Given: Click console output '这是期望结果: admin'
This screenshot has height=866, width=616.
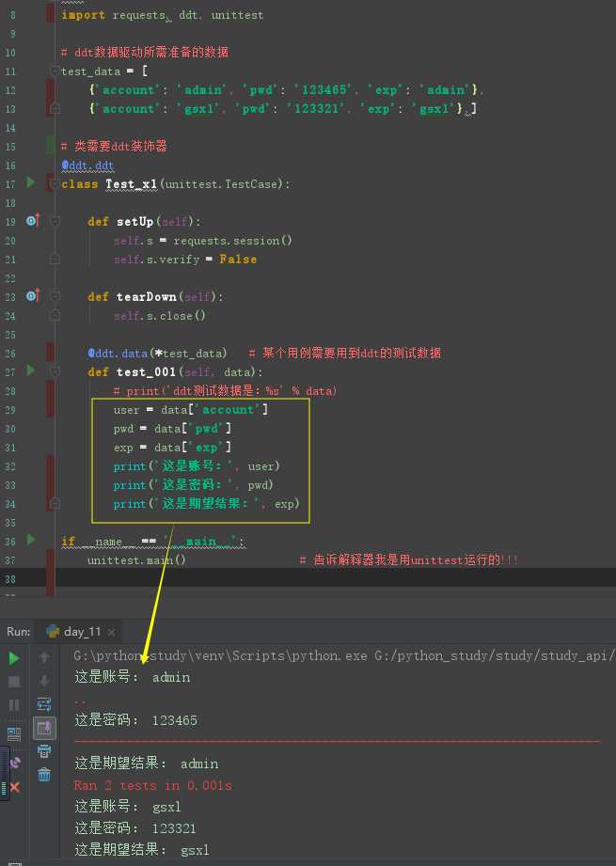Looking at the screenshot, I should 147,764.
